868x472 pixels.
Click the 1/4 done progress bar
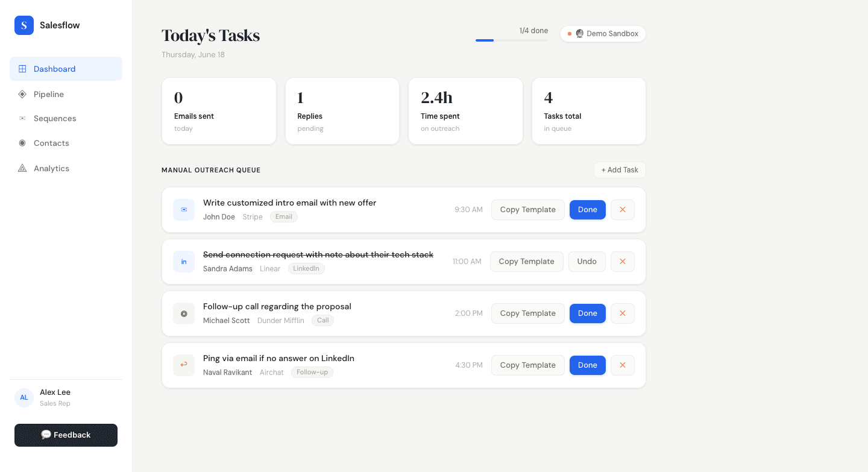[512, 40]
